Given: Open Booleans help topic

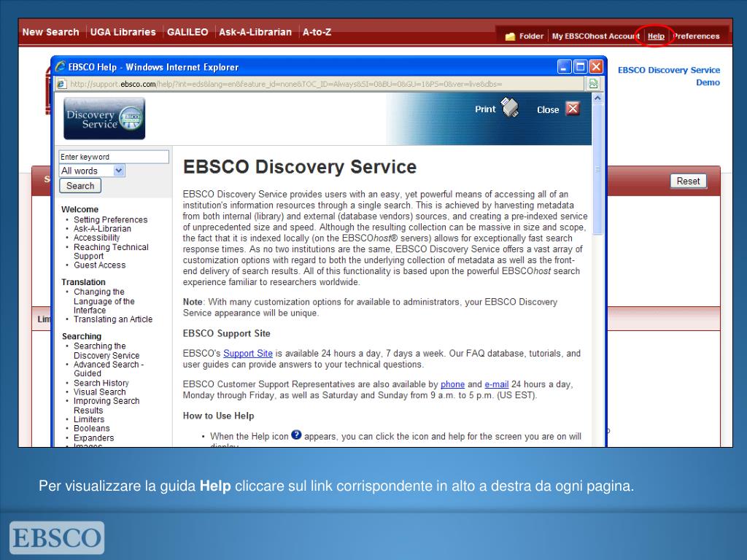Looking at the screenshot, I should click(x=91, y=429).
